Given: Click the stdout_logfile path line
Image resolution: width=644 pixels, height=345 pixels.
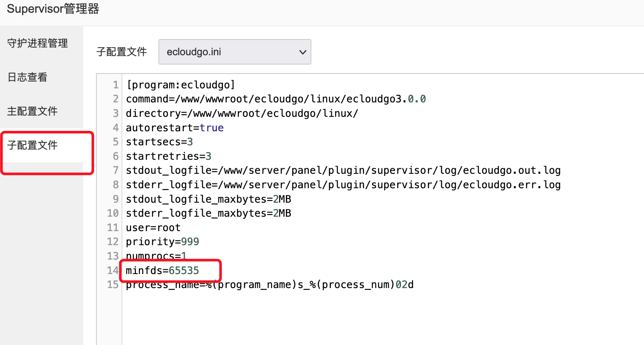Looking at the screenshot, I should (x=343, y=170).
